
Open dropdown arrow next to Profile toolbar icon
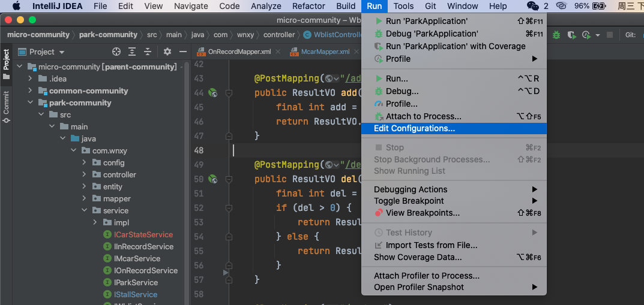pyautogui.click(x=598, y=35)
